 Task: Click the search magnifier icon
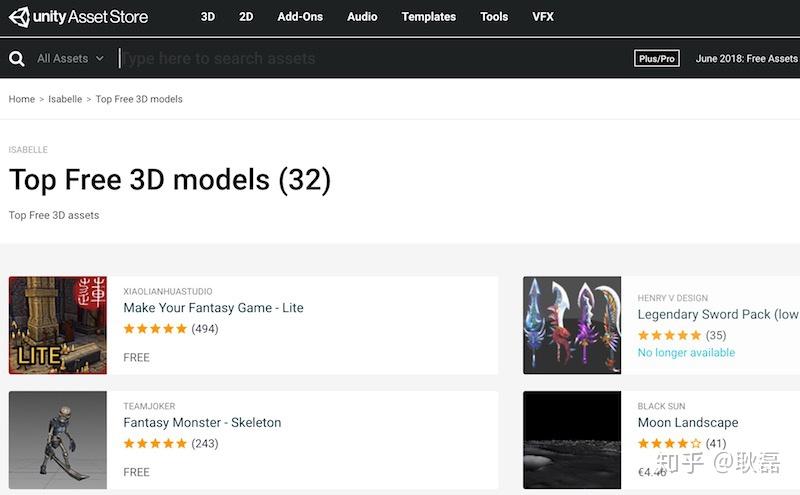(17, 59)
